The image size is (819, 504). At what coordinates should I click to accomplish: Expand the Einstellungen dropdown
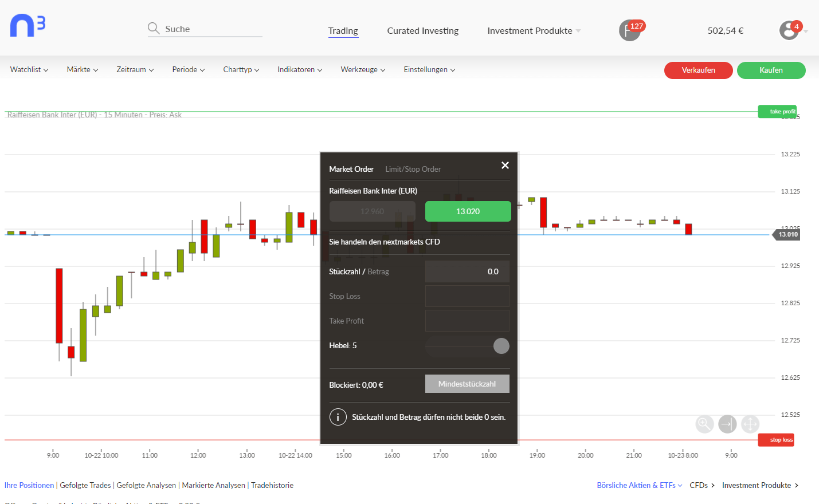[429, 69]
